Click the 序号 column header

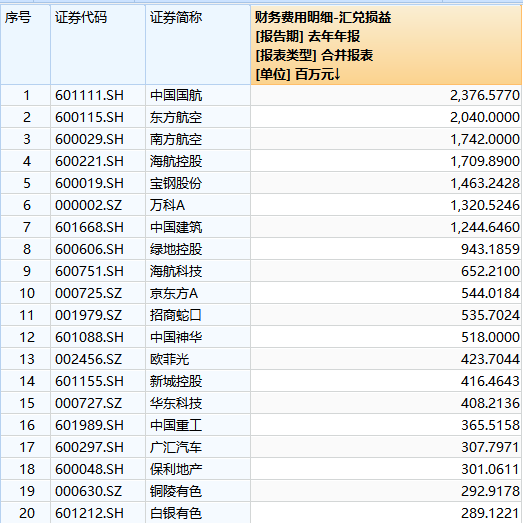(25, 45)
